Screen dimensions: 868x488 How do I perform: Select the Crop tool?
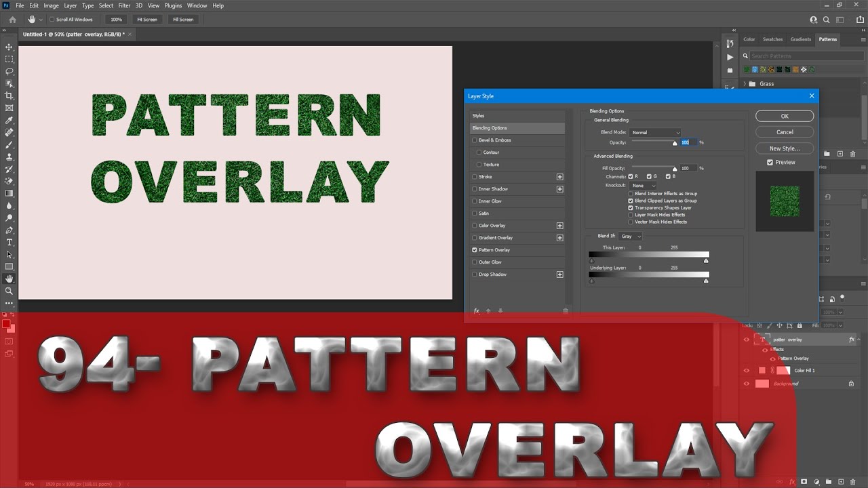[9, 96]
